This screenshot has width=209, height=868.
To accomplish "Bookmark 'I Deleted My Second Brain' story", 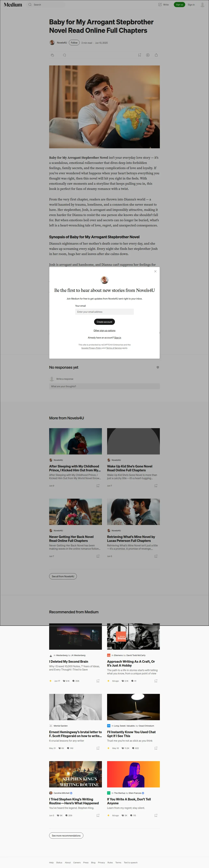I will [x=98, y=681].
